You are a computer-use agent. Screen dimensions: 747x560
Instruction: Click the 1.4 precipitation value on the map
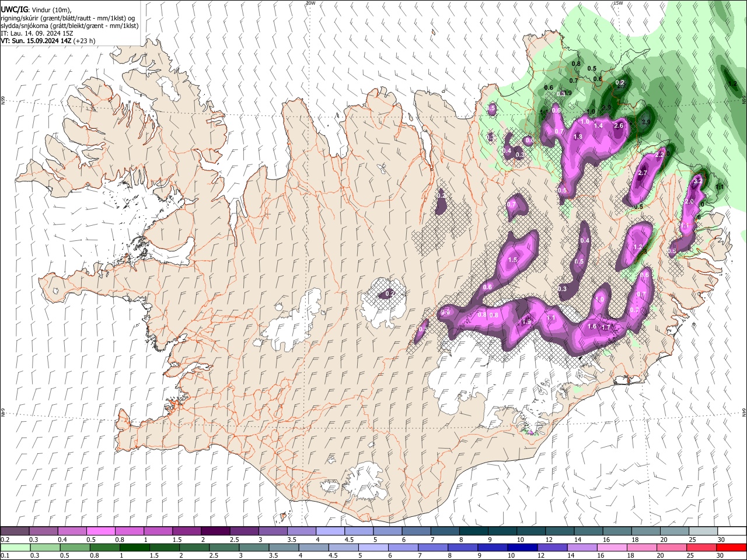click(598, 125)
